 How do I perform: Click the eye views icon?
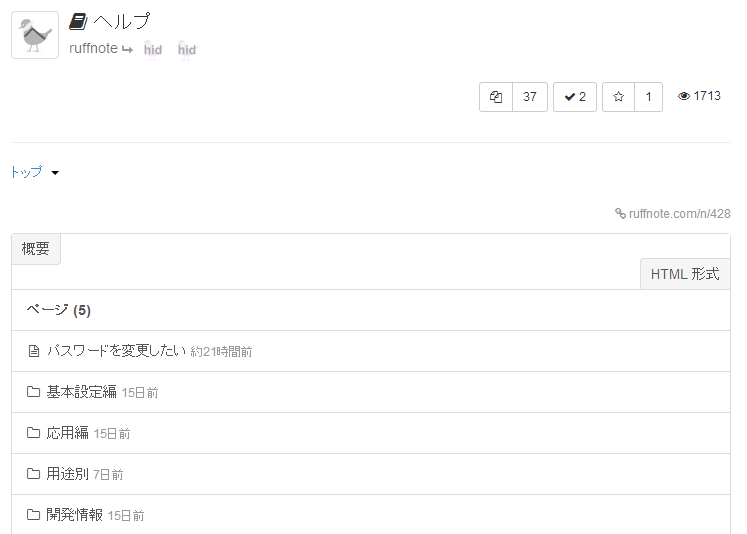pos(684,97)
